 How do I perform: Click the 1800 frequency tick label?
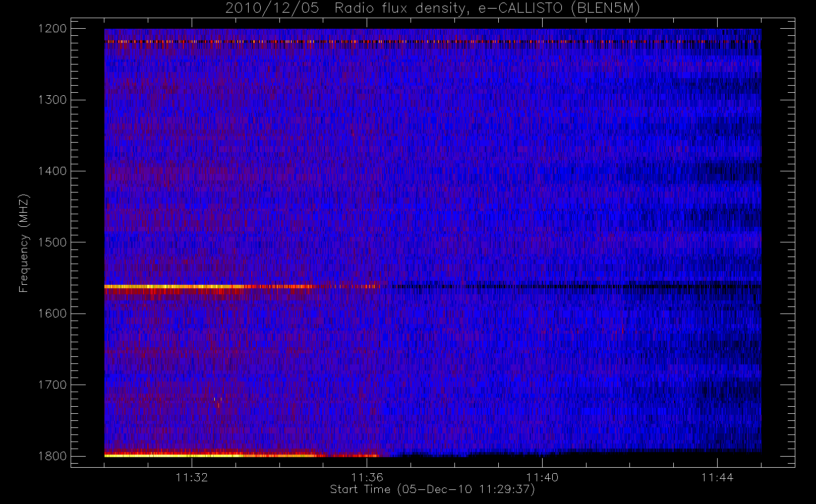pos(53,456)
